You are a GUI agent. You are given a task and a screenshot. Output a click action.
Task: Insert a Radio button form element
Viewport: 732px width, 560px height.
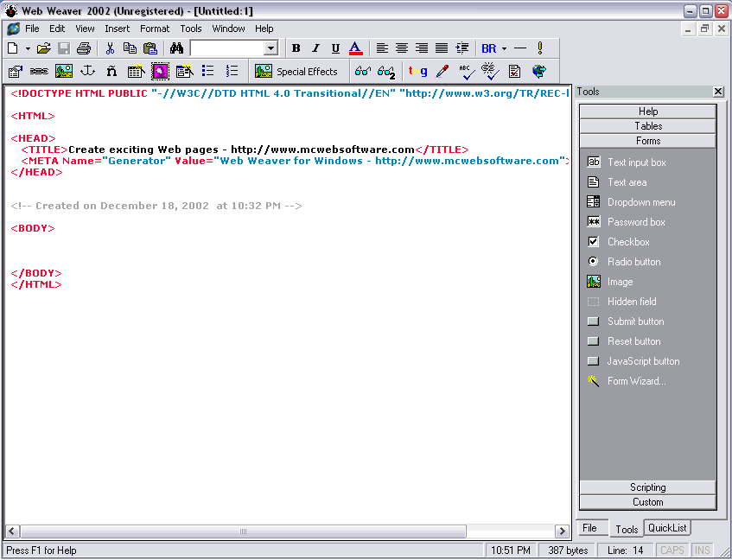[x=624, y=262]
